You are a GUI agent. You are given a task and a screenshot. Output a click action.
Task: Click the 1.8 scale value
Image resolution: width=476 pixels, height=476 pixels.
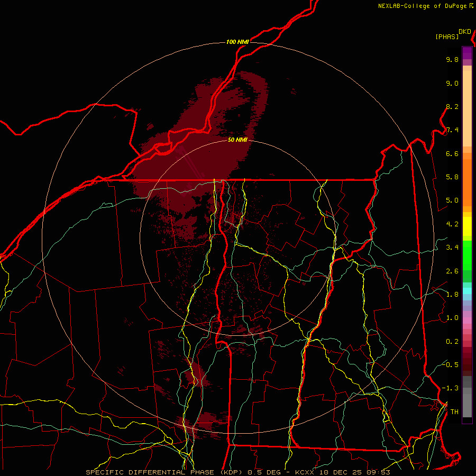pyautogui.click(x=452, y=295)
